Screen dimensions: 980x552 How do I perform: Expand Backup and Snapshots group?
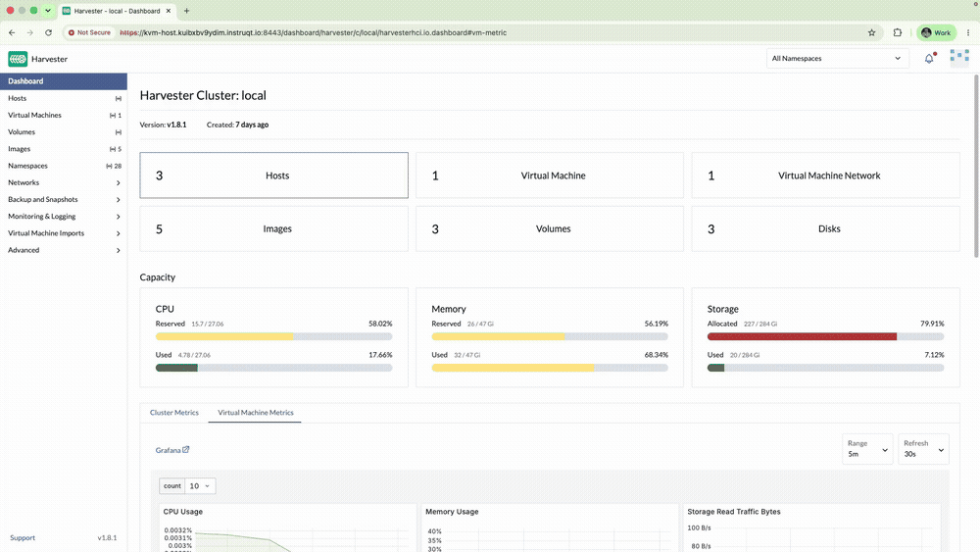tap(63, 199)
